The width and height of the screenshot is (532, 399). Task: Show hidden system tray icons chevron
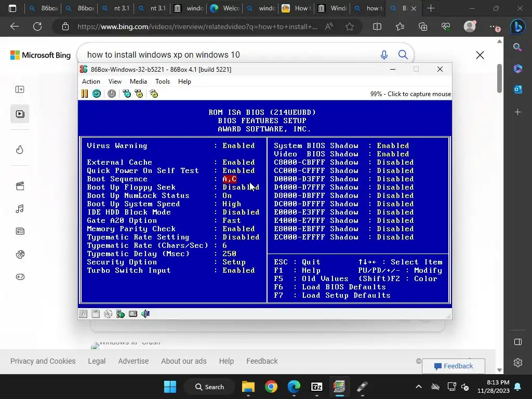click(x=419, y=387)
